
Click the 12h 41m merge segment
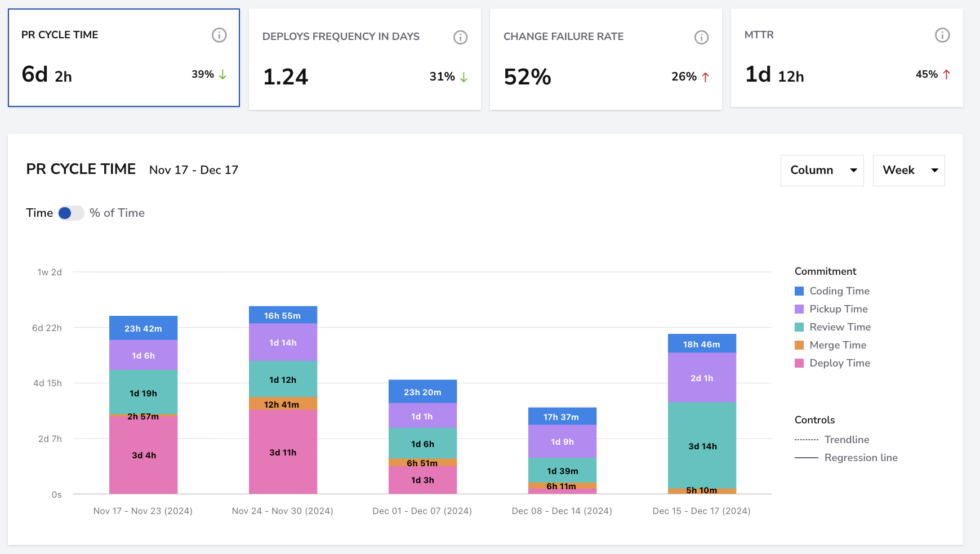coord(283,404)
